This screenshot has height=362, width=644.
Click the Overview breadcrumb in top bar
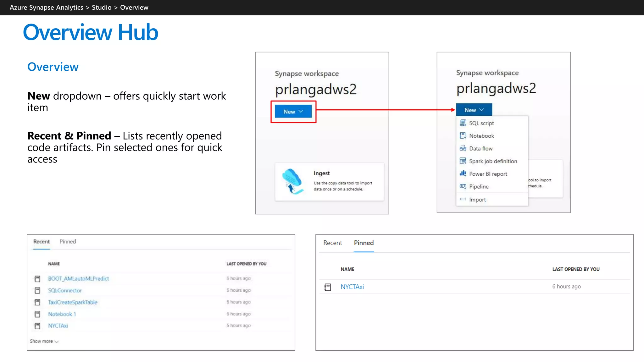click(134, 8)
